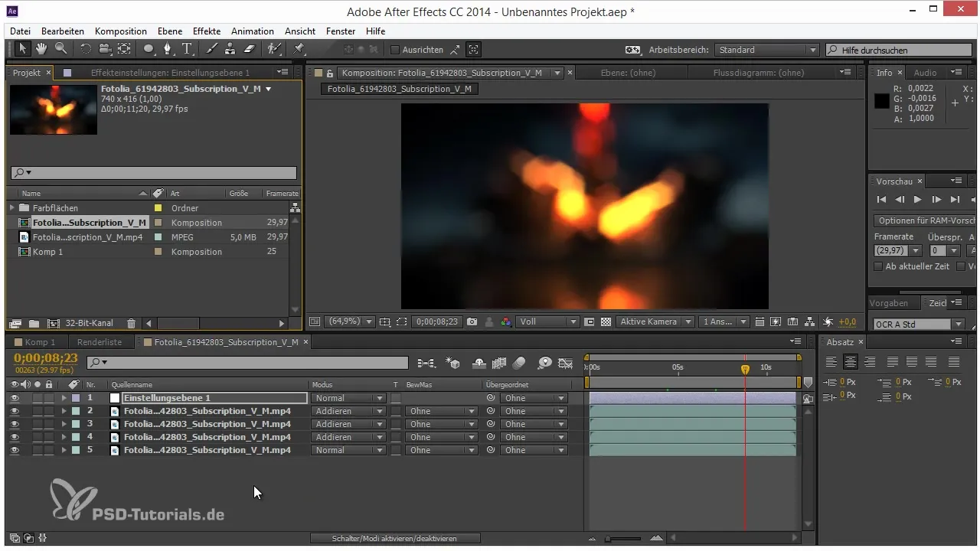Screen dimensions: 980x551
Task: Open the Effekte menu
Action: (207, 31)
